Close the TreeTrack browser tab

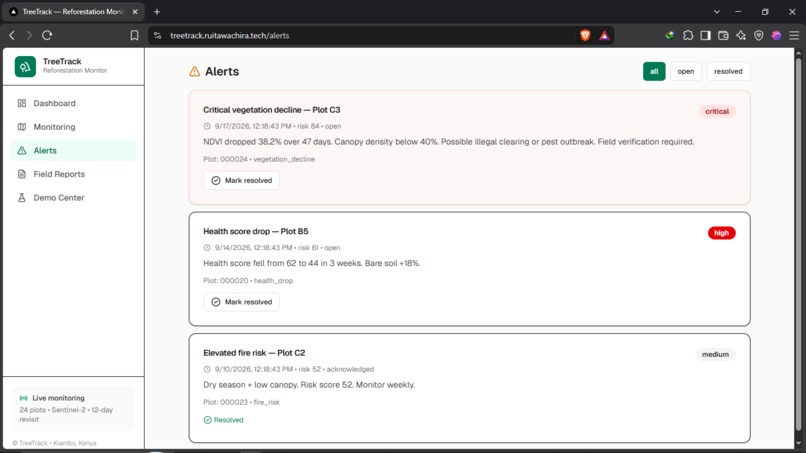tap(135, 11)
